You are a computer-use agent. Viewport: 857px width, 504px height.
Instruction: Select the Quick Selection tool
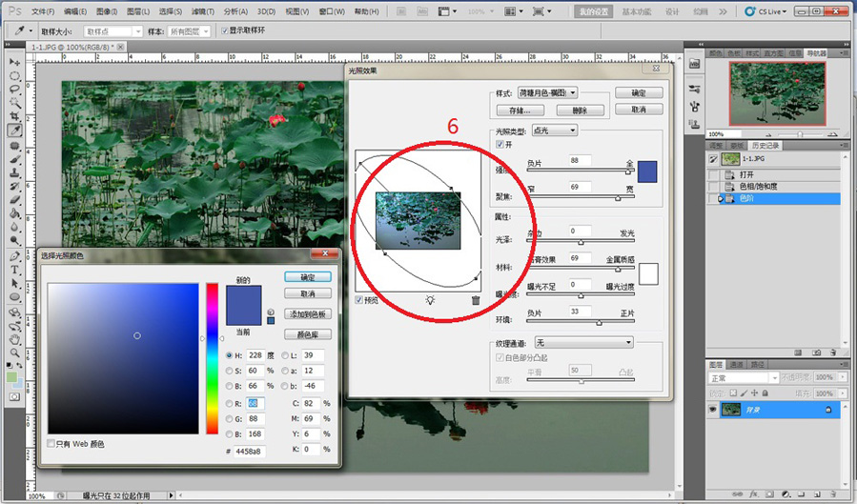point(14,103)
